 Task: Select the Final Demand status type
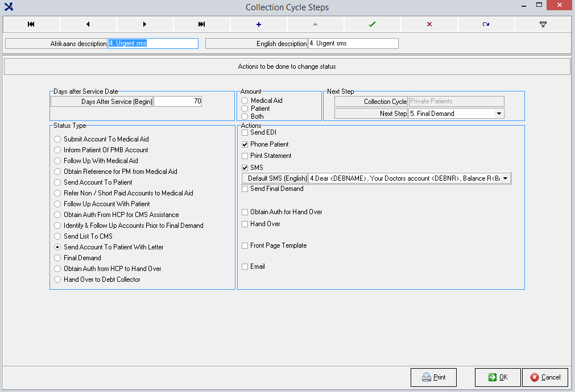coord(57,258)
